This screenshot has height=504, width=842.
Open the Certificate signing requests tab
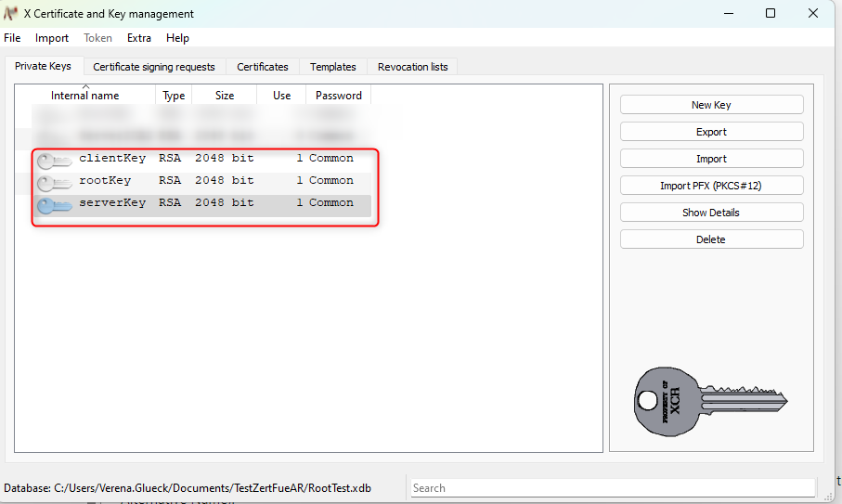tap(154, 67)
